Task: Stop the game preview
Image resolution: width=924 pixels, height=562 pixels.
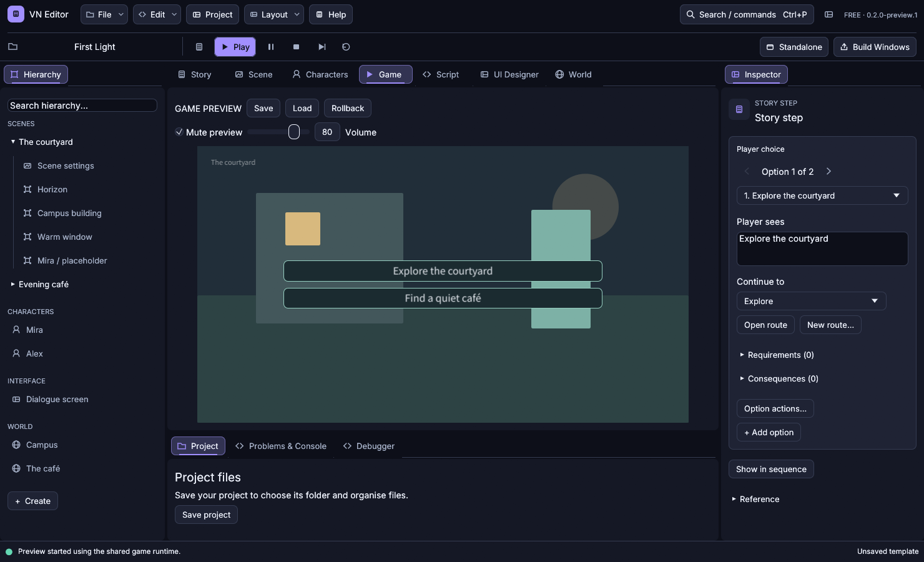Action: 296,47
